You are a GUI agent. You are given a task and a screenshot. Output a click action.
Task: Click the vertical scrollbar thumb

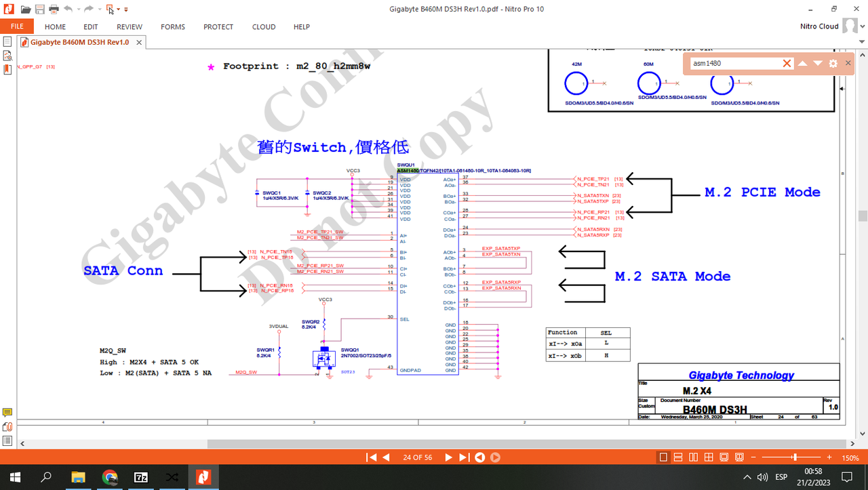coord(862,216)
